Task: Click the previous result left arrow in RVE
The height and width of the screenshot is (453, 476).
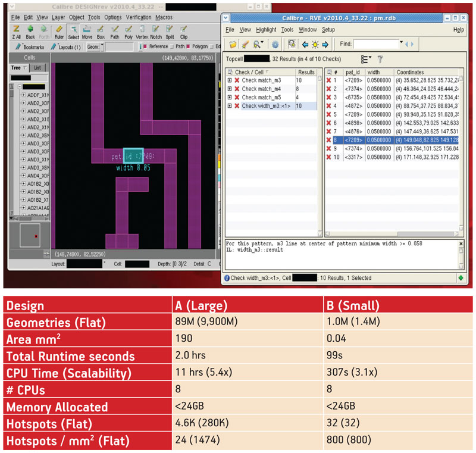Action: coord(305,45)
